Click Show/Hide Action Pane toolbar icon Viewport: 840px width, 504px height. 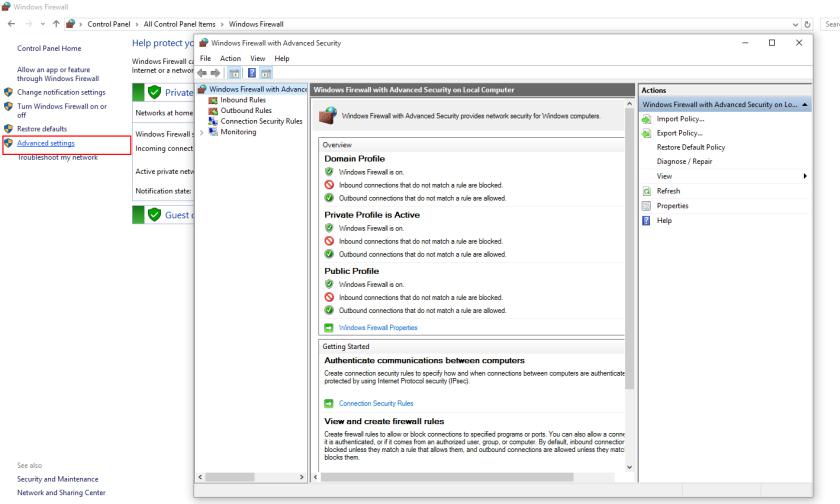click(x=266, y=73)
